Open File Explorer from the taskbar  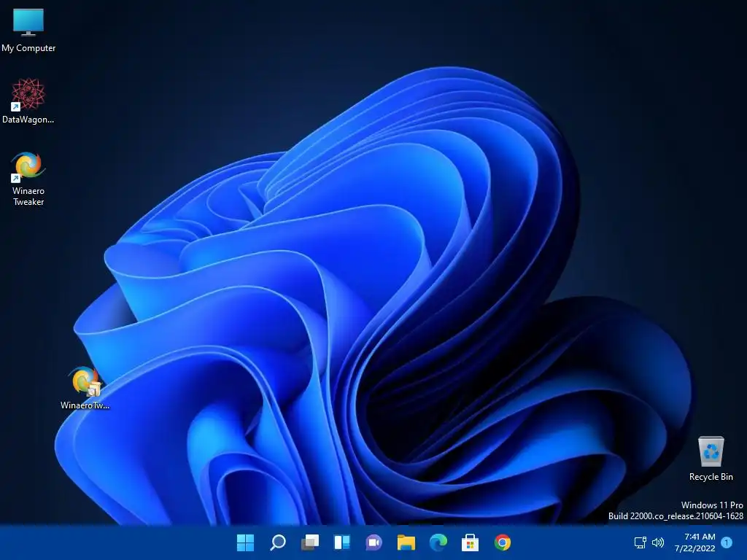pos(406,542)
